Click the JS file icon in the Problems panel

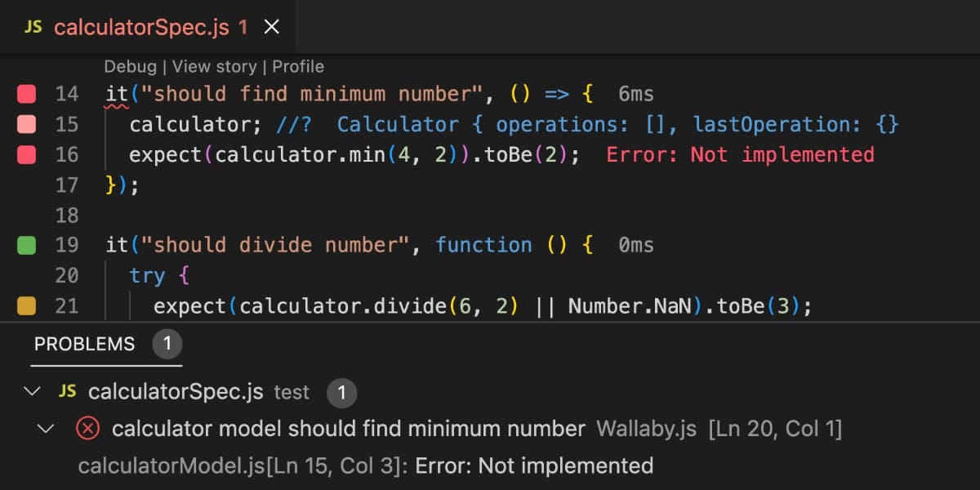point(66,390)
